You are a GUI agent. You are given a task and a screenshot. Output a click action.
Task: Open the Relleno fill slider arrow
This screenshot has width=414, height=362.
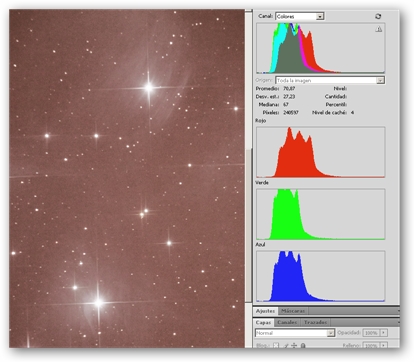pos(384,346)
